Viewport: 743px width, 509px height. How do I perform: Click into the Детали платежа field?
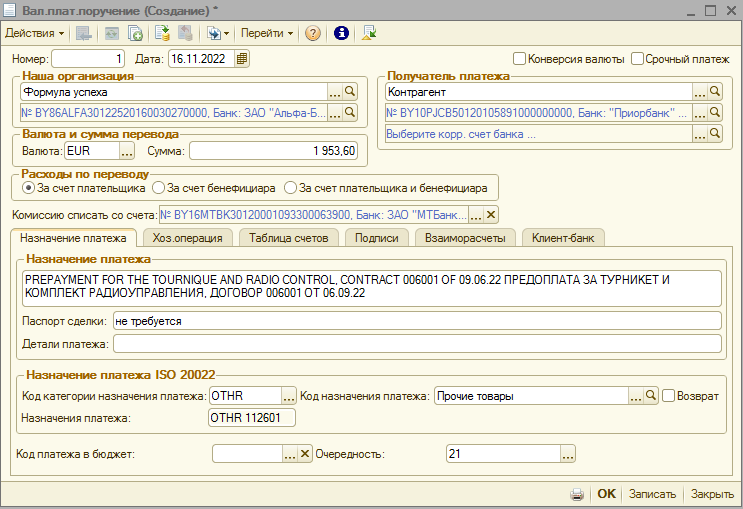pyautogui.click(x=416, y=344)
